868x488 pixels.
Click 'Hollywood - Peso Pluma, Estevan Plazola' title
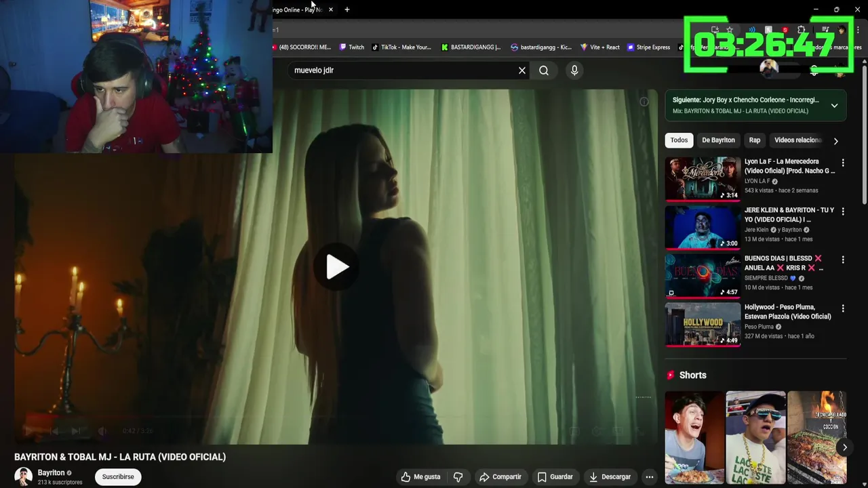coord(787,312)
